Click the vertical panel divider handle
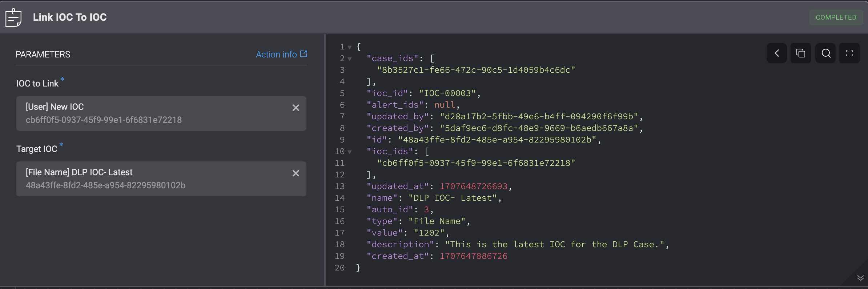Viewport: 868px width, 289px height. tap(325, 160)
